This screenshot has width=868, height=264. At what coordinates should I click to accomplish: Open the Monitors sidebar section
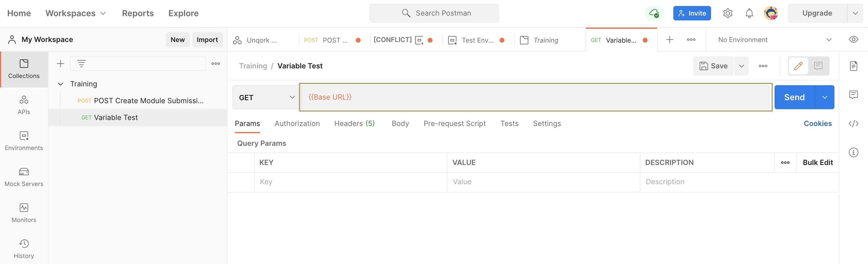click(x=24, y=213)
